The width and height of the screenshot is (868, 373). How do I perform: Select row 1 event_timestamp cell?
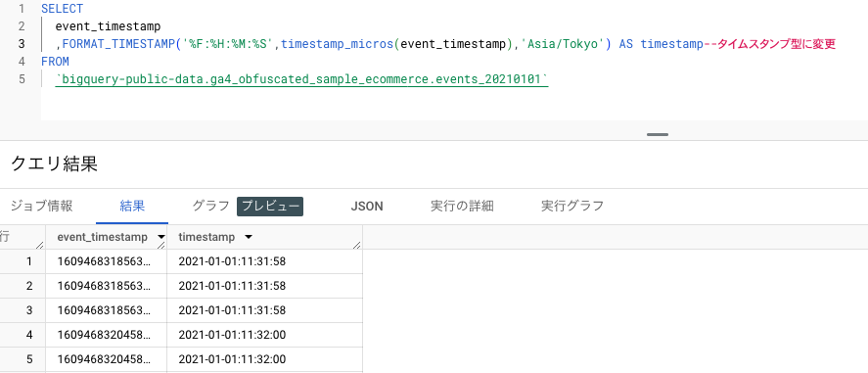107,261
